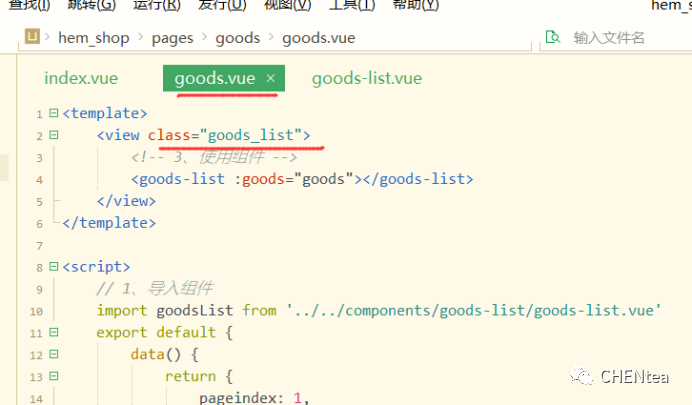Viewport: 692px width, 405px height.
Task: Click line number 4 in gutter
Action: tap(40, 180)
